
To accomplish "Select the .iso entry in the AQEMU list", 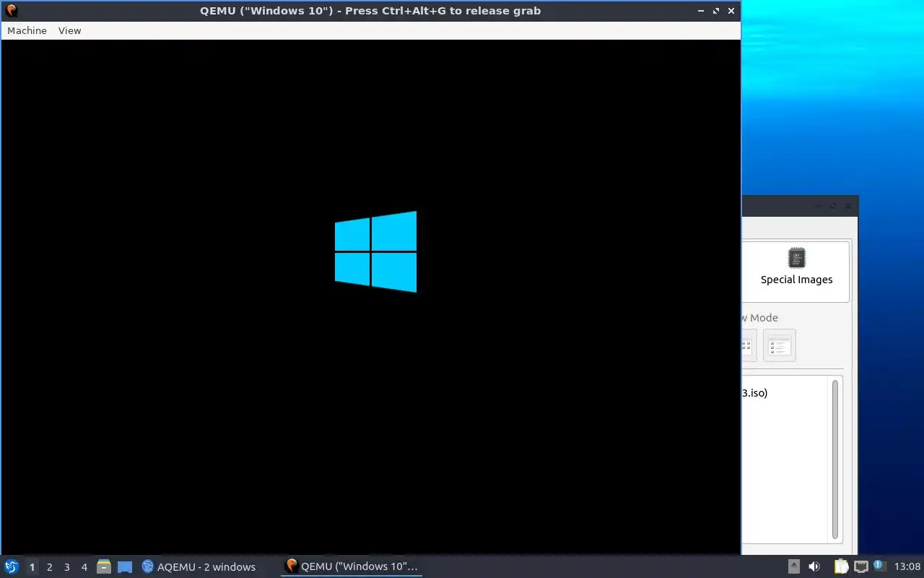I will coord(755,393).
